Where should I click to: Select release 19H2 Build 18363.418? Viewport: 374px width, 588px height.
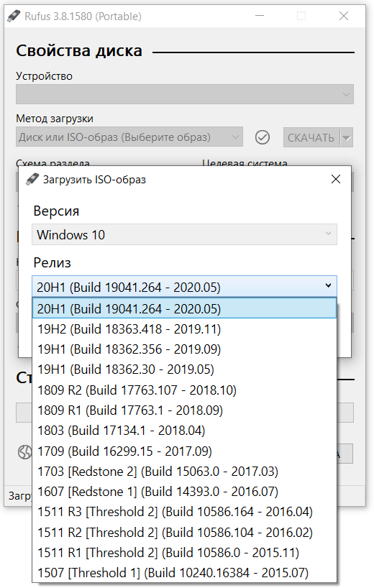184,329
